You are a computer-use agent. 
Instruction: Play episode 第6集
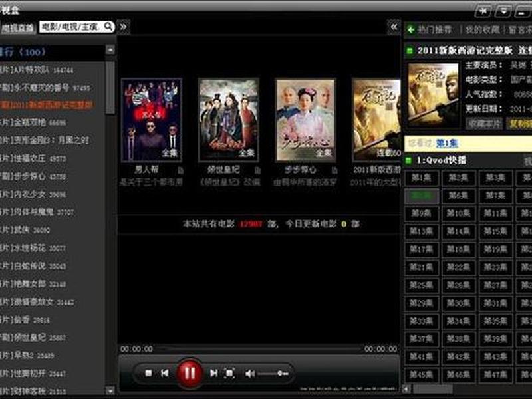tap(458, 196)
